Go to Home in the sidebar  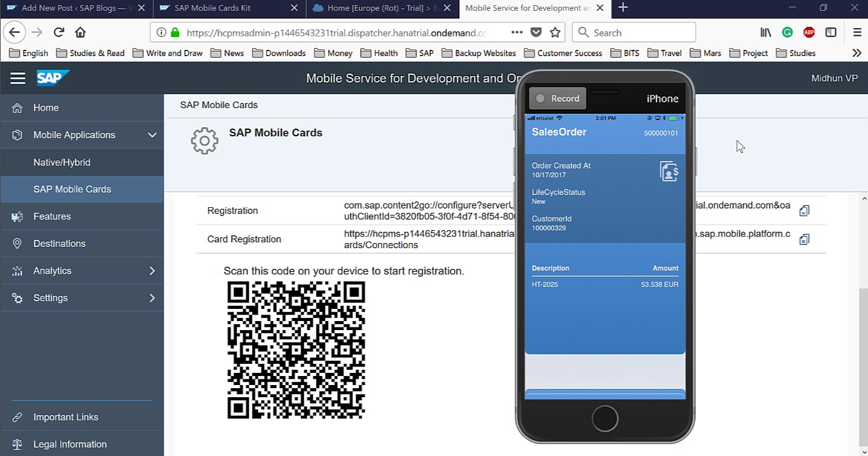pyautogui.click(x=82, y=107)
